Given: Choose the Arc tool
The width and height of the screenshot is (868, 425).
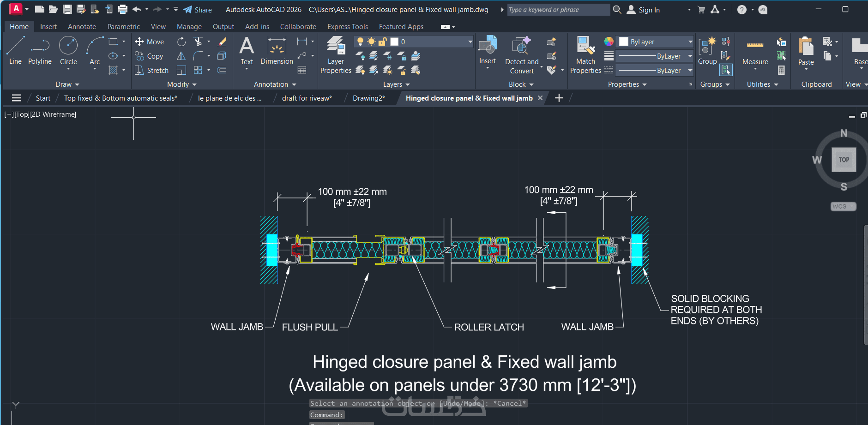Looking at the screenshot, I should [x=95, y=51].
